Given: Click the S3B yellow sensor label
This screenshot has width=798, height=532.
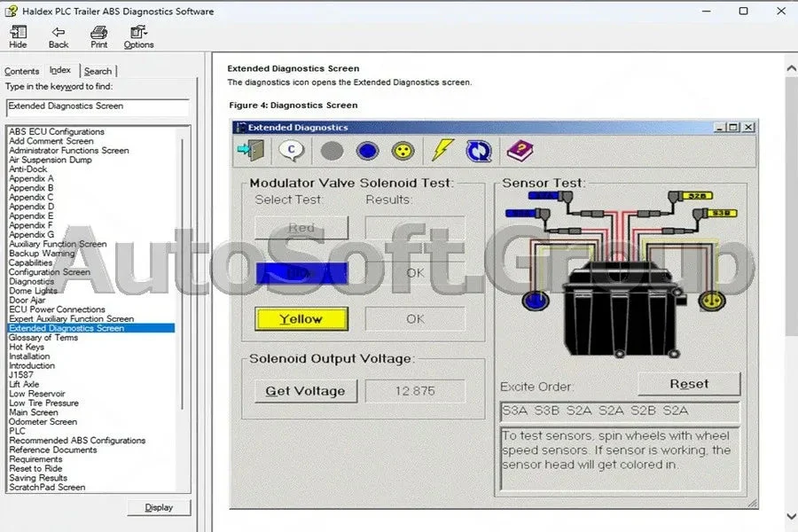Looking at the screenshot, I should 722,214.
